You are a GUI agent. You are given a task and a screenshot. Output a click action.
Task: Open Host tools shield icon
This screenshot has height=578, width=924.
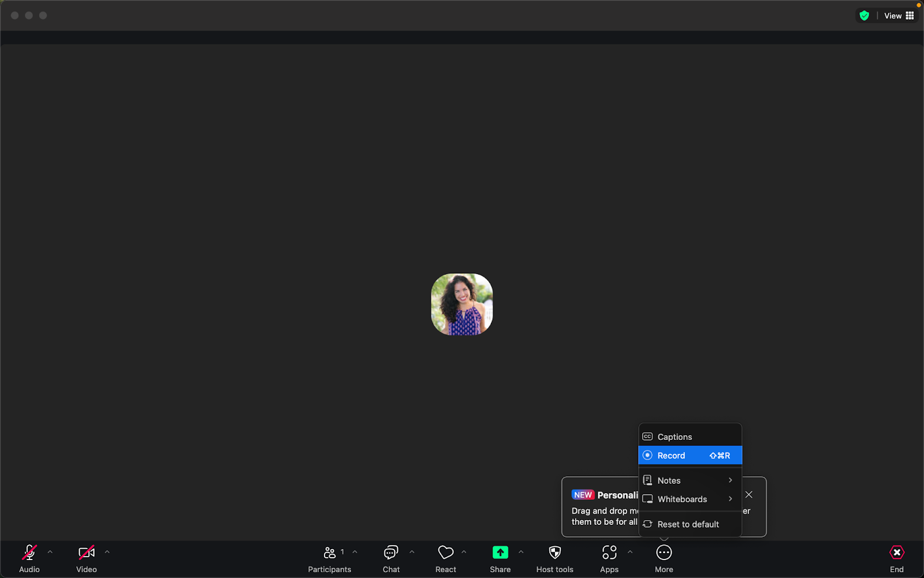(x=554, y=553)
